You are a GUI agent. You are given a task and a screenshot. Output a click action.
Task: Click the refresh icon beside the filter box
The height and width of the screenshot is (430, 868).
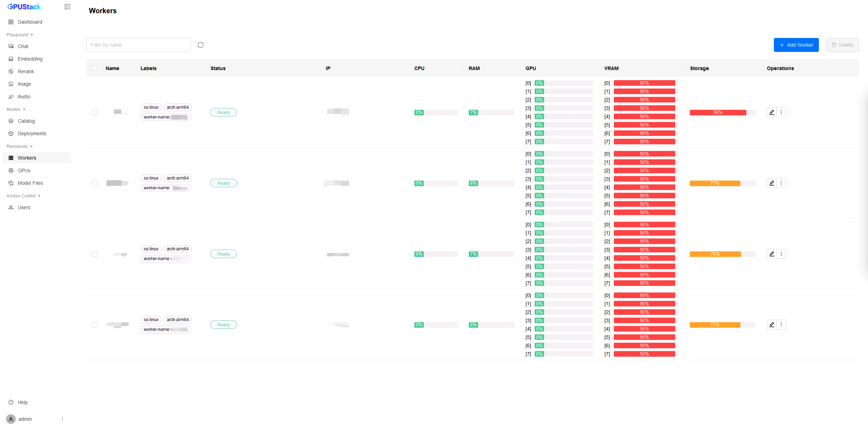click(200, 45)
